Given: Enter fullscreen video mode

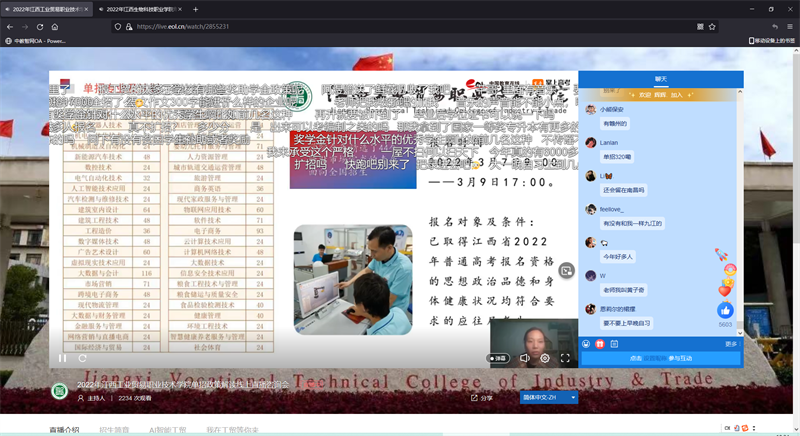Looking at the screenshot, I should tap(565, 358).
